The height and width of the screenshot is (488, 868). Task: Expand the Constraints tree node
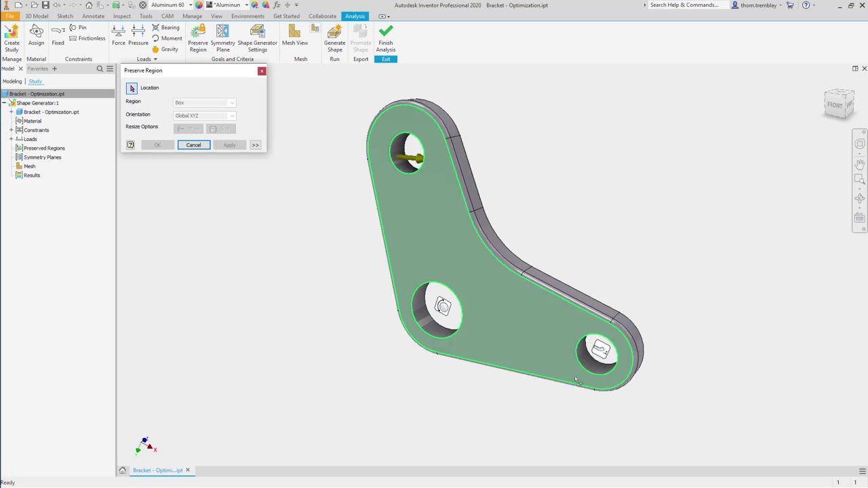pyautogui.click(x=11, y=130)
